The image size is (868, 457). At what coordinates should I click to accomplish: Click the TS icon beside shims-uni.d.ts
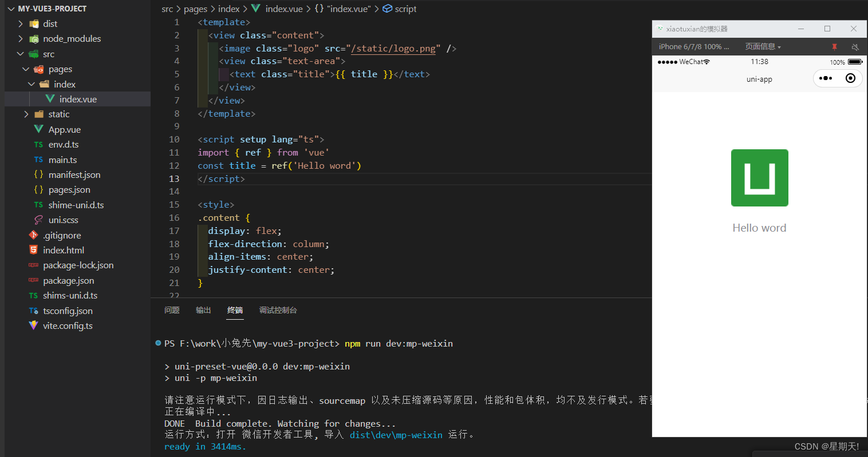[33, 296]
